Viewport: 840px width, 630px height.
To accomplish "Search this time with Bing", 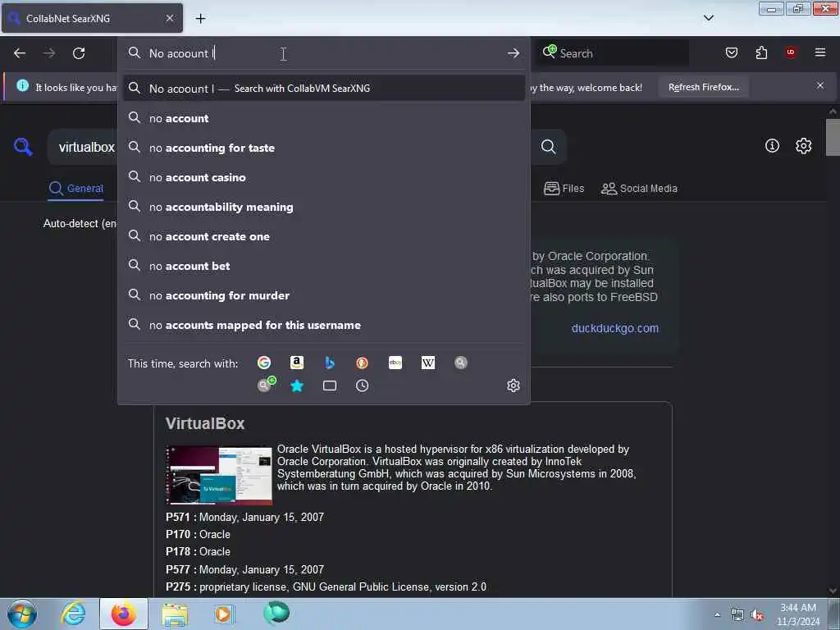I will tap(330, 363).
